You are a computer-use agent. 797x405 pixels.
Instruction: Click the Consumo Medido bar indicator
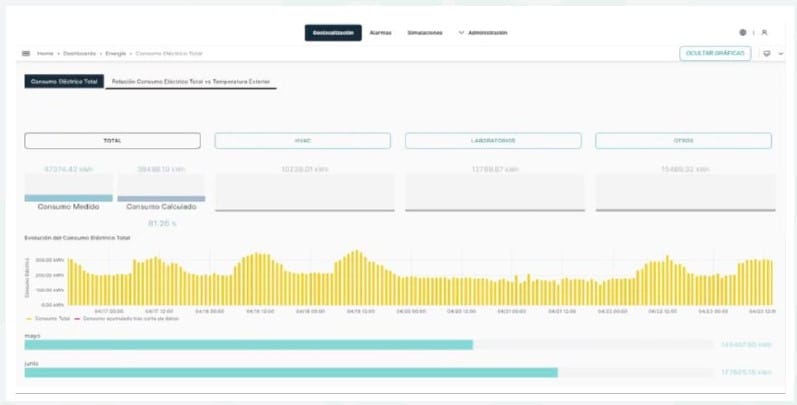tap(68, 198)
